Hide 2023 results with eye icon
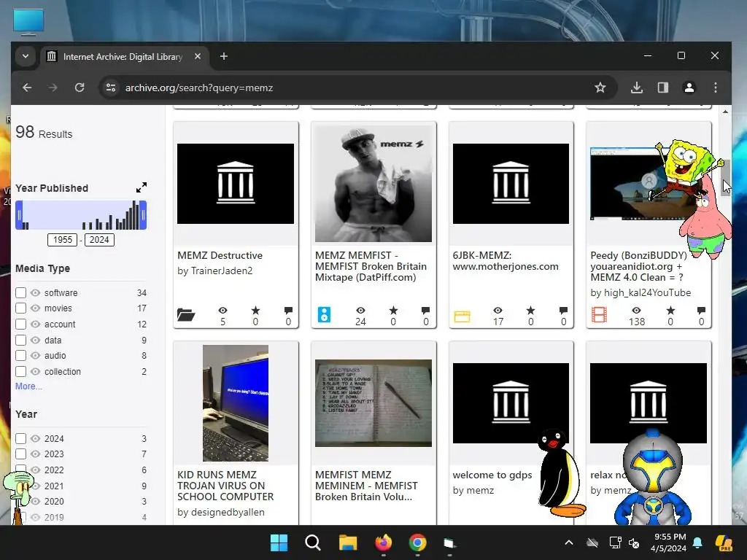 point(35,454)
